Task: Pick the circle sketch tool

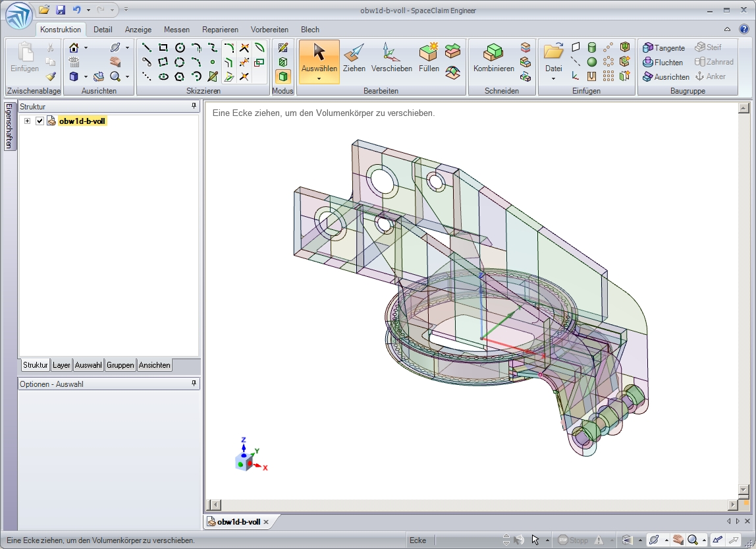Action: 180,47
